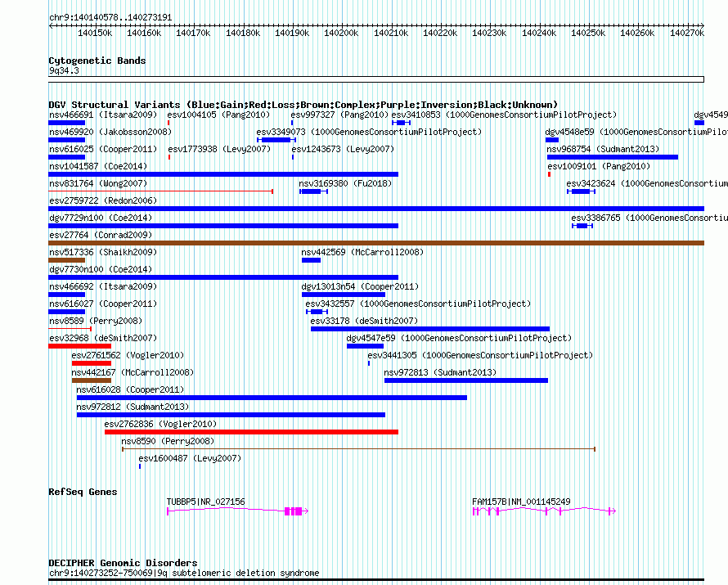Viewport: 728px width, 585px height.
Task: Select the nsv616028 (Cooper2011) variant label
Action: 130,389
